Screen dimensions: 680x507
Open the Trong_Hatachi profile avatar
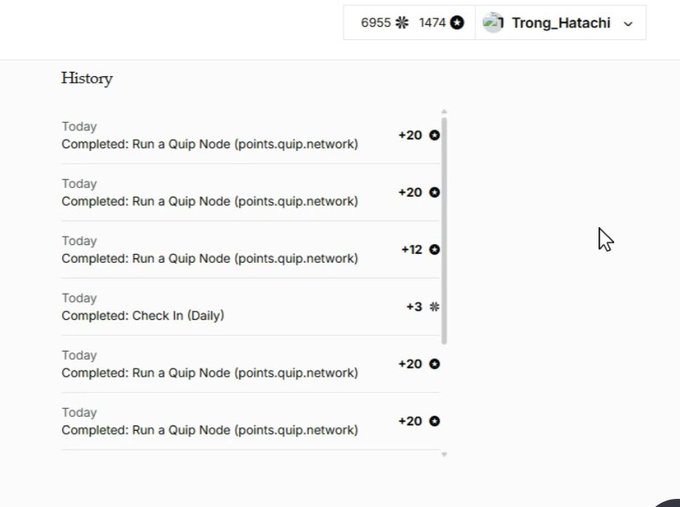click(x=493, y=23)
